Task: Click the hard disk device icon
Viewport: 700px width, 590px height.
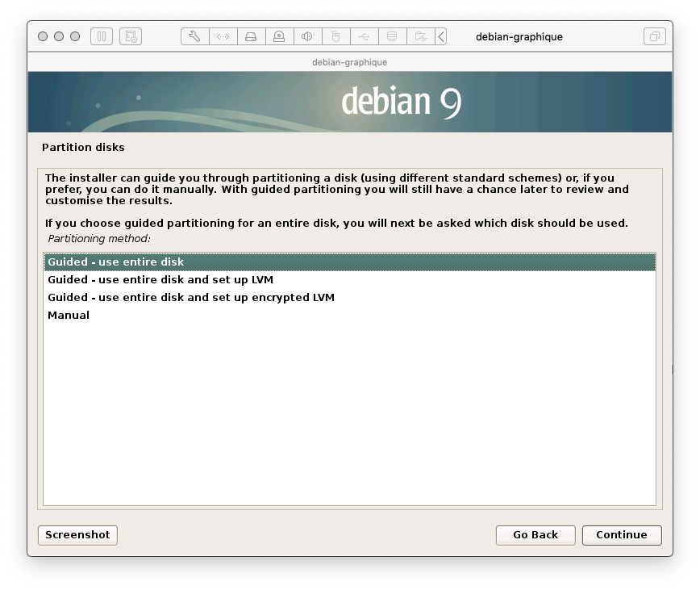Action: tap(252, 36)
